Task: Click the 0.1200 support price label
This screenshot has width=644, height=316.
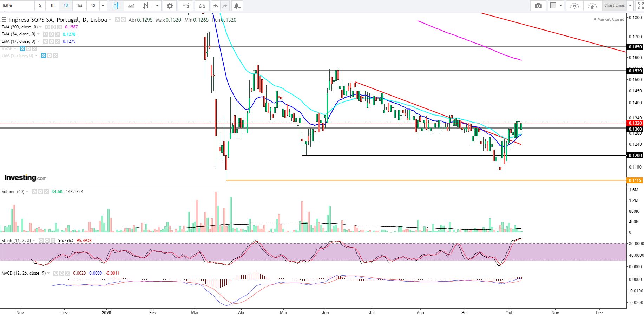Action: point(635,156)
